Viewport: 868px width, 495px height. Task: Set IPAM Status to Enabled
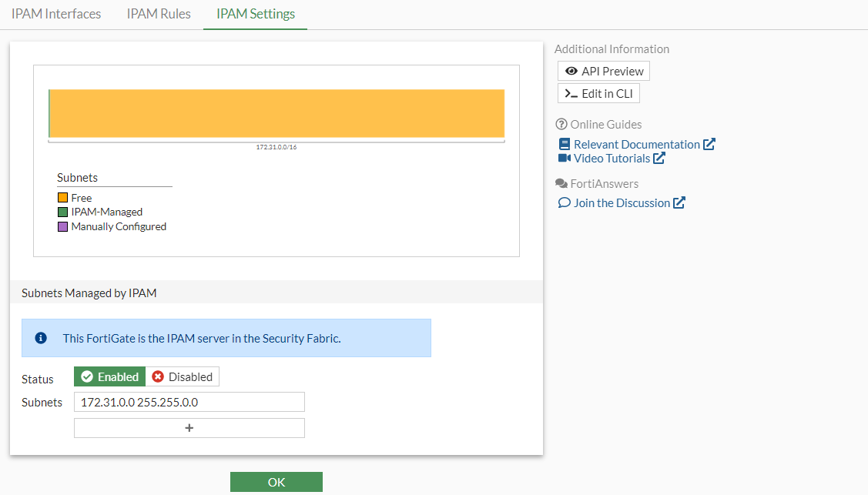(x=110, y=376)
